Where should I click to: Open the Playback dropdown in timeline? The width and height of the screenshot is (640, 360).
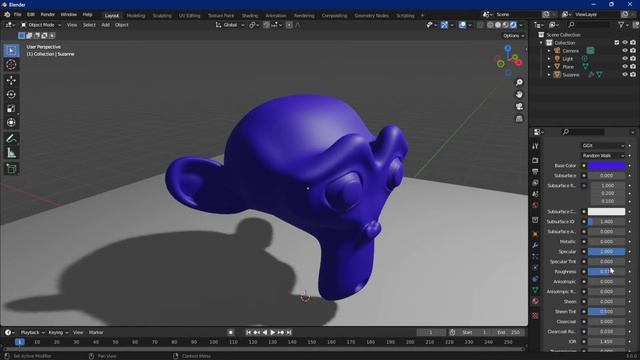pos(32,333)
